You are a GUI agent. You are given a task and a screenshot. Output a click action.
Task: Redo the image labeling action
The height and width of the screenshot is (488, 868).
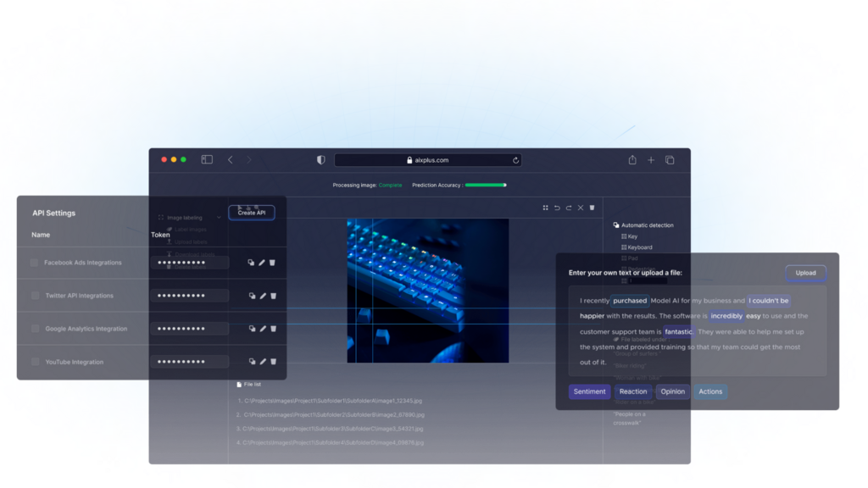coord(569,208)
